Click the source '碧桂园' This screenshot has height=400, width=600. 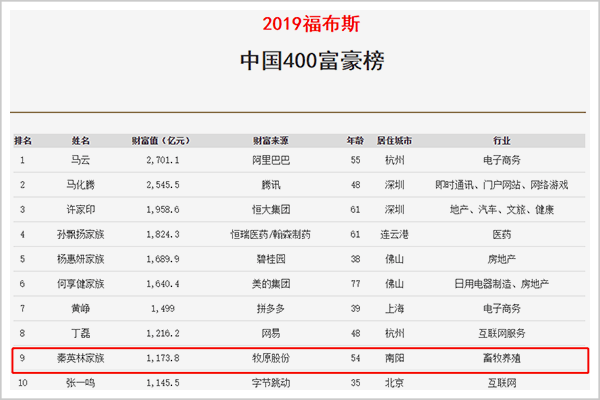(271, 259)
